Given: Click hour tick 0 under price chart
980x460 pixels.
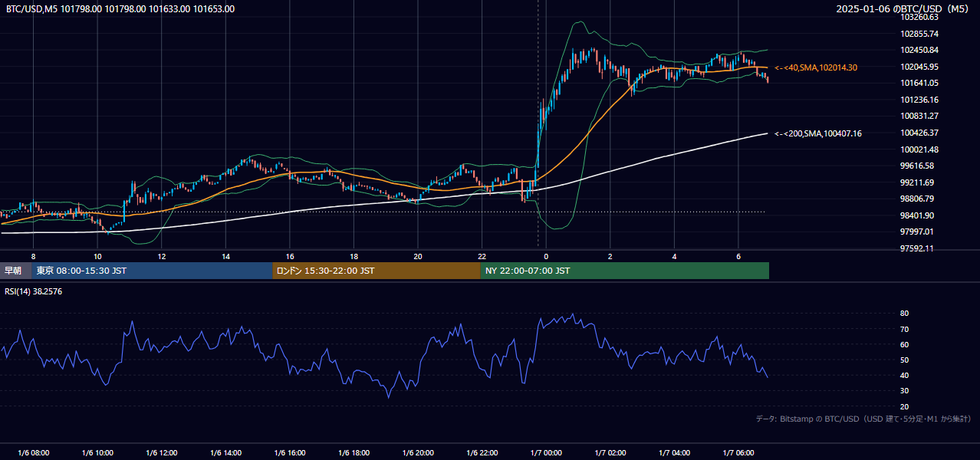Looking at the screenshot, I should [x=546, y=256].
